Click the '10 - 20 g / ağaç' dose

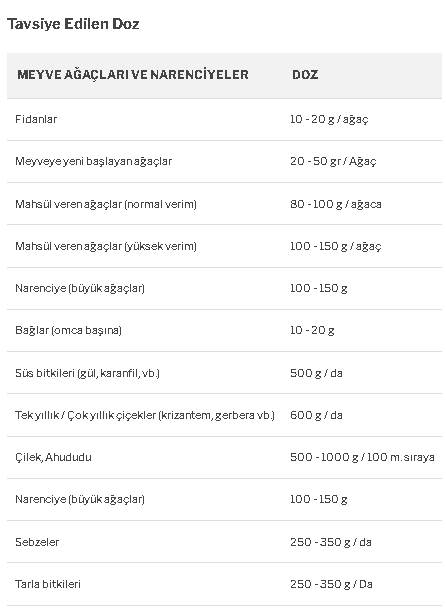point(329,119)
